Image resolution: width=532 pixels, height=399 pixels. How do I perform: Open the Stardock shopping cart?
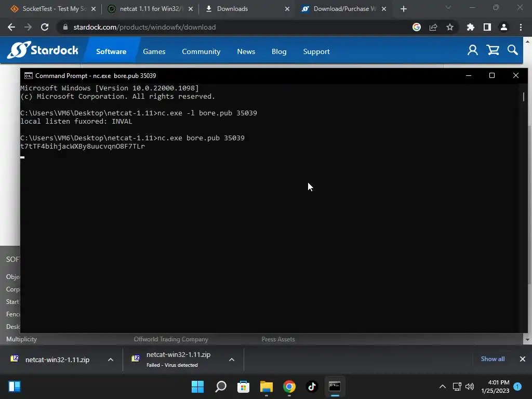[493, 50]
